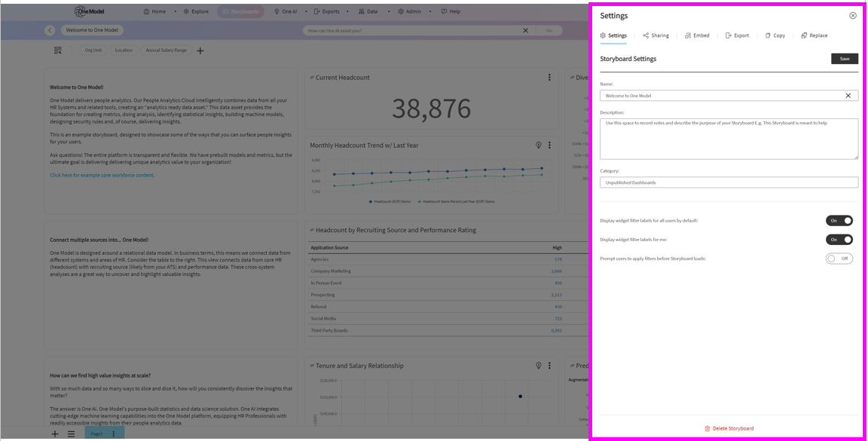Close the Settings panel

pos(852,16)
